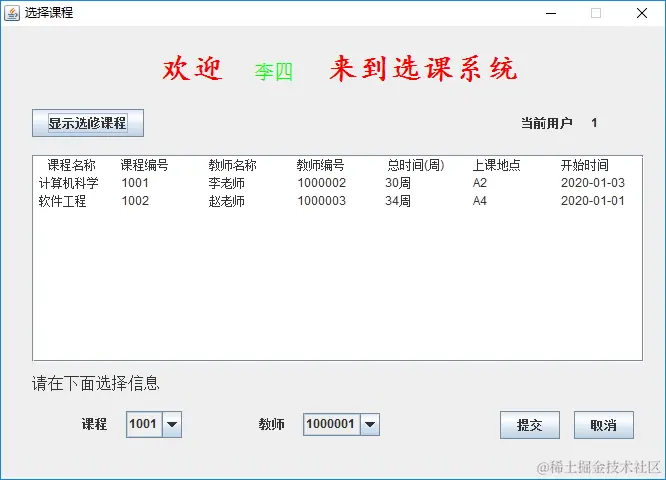Open the 课程 dropdown arrow
Screen dimensions: 666x480
point(172,424)
